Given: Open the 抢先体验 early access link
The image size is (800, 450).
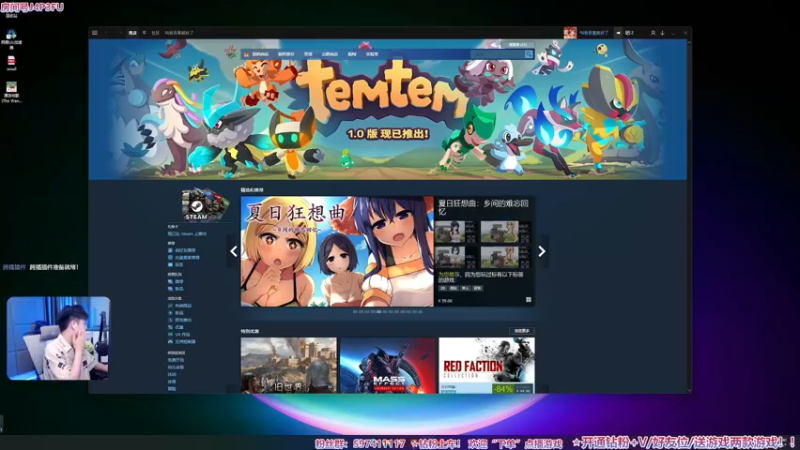Looking at the screenshot, I should (176, 367).
